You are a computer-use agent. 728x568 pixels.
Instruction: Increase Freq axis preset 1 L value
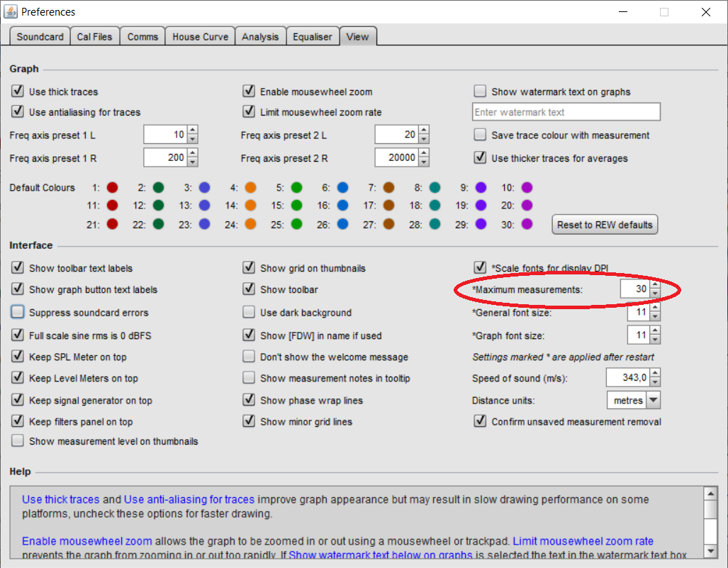tap(192, 130)
